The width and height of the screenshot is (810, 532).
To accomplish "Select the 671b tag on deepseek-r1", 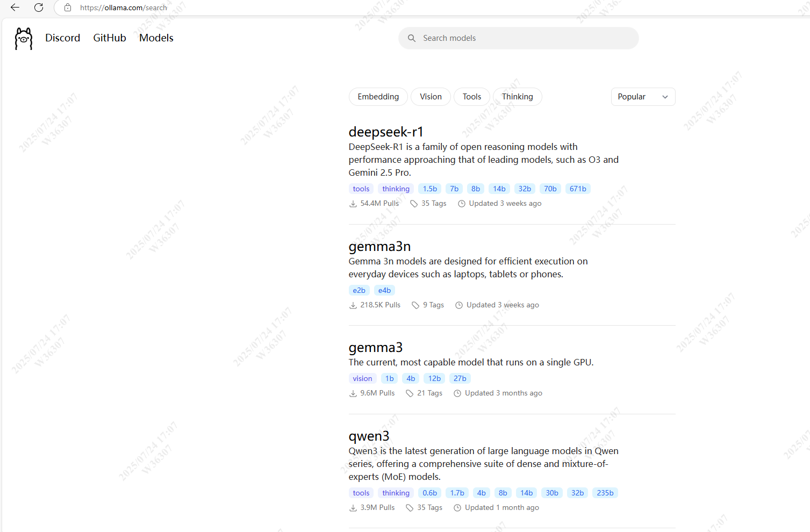I will (578, 189).
